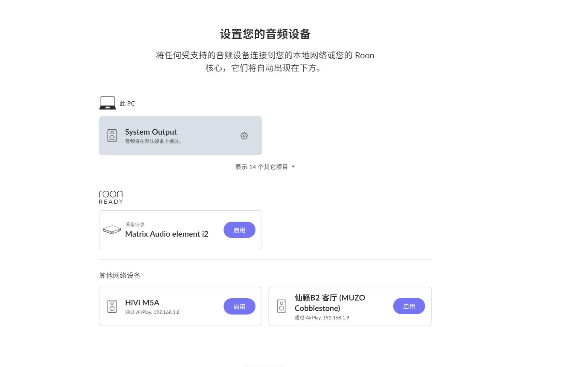Click the System Output speaker icon
This screenshot has width=588, height=367.
pyautogui.click(x=112, y=136)
